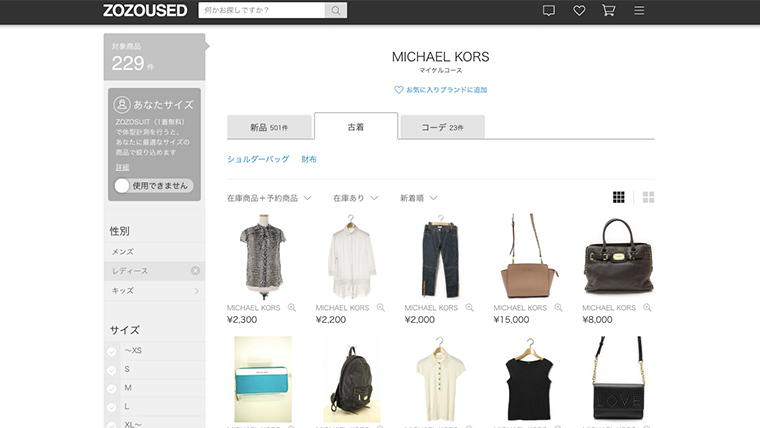Open 詳細 link in size panel
The height and width of the screenshot is (428, 760).
click(122, 167)
